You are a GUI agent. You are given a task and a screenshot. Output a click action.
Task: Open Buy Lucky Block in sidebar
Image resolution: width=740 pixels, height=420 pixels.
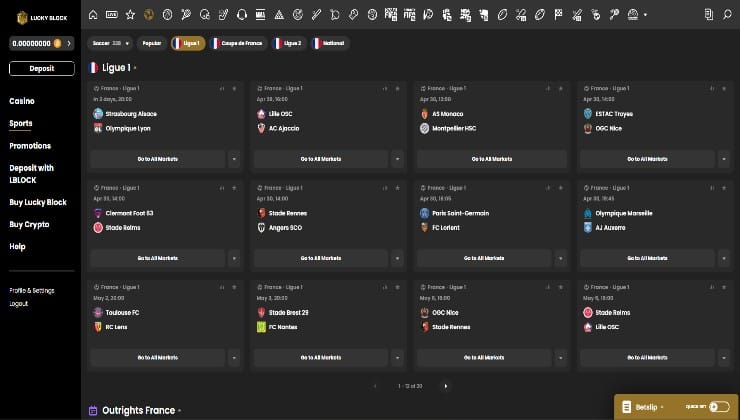(38, 202)
